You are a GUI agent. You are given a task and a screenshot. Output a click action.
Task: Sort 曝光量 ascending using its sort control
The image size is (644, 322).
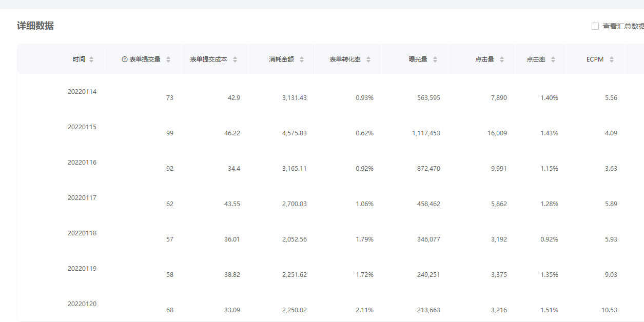click(434, 56)
